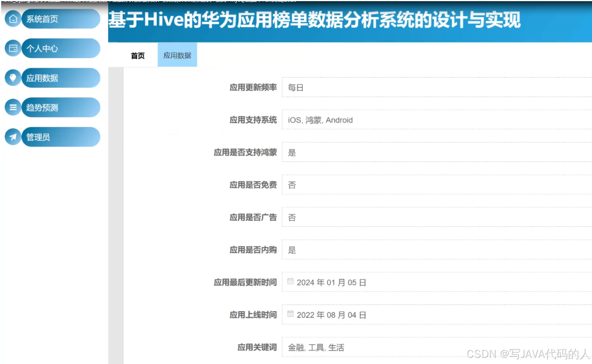Viewport: 592px width, 364px height.
Task: Open 管理员 sidebar menu item
Action: click(x=61, y=137)
